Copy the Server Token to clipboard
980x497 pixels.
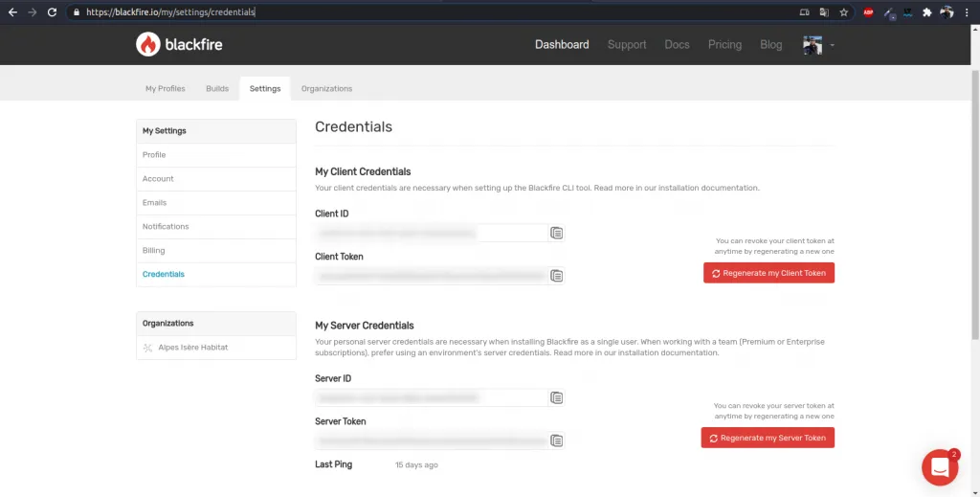[556, 441]
